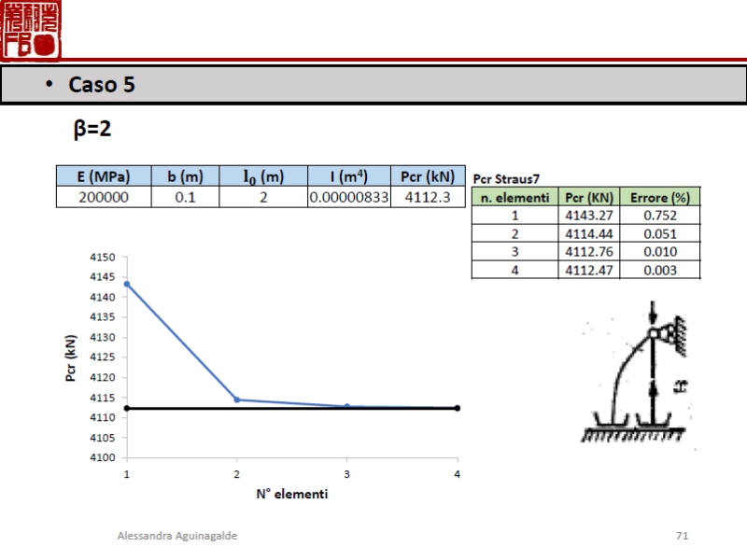Select the chart data point at element 2
747x560 pixels.
[237, 399]
